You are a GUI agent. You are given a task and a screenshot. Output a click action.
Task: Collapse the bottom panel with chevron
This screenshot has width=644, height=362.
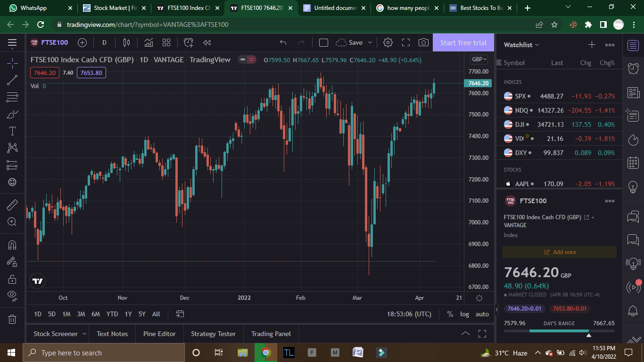(x=465, y=334)
